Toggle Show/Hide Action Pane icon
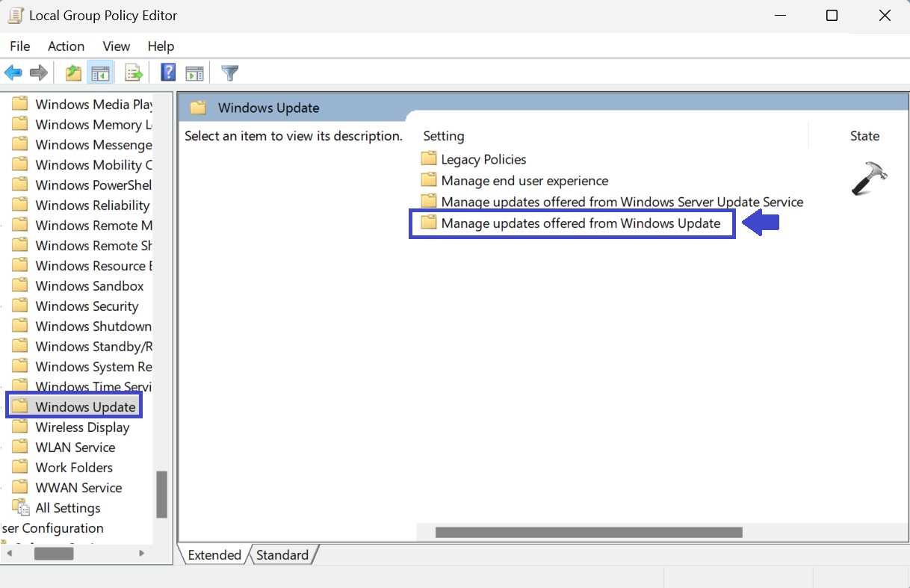 194,72
